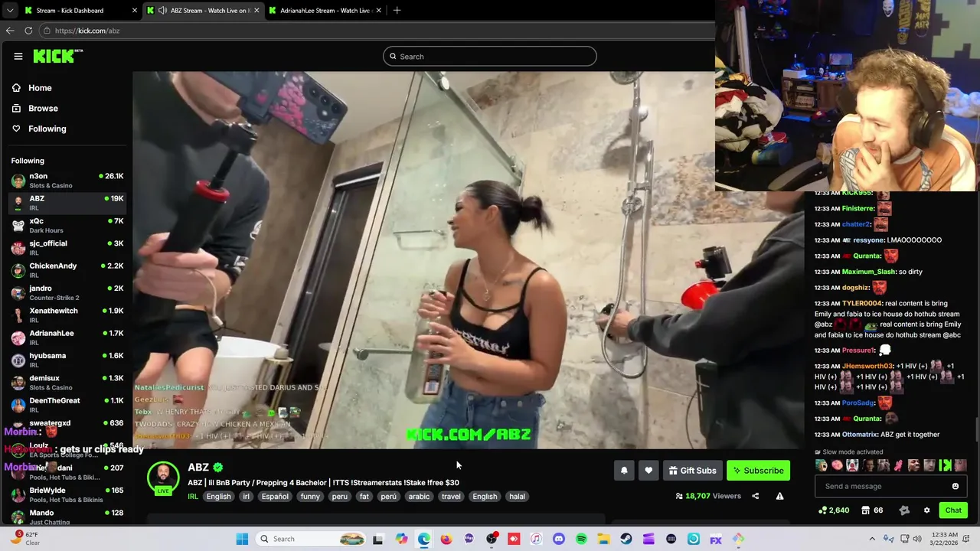Click the IRL category link

193,497
